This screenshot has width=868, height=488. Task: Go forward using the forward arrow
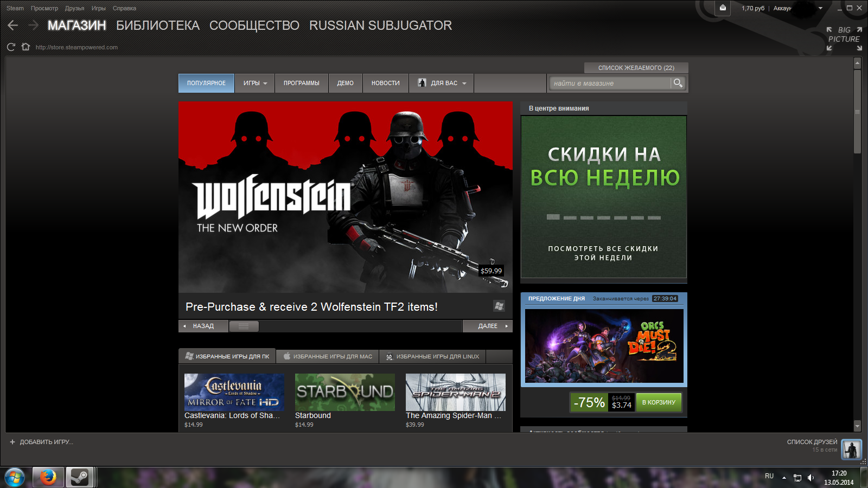tap(33, 25)
